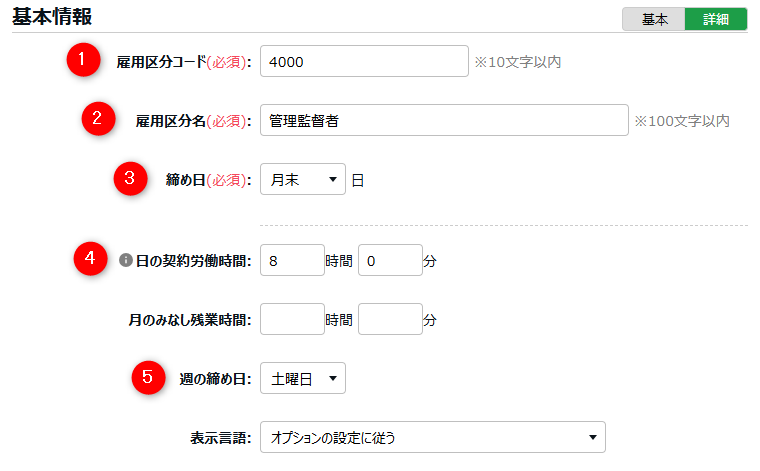This screenshot has height=471, width=760.
Task: Switch to the 基本 tab
Action: (x=654, y=19)
